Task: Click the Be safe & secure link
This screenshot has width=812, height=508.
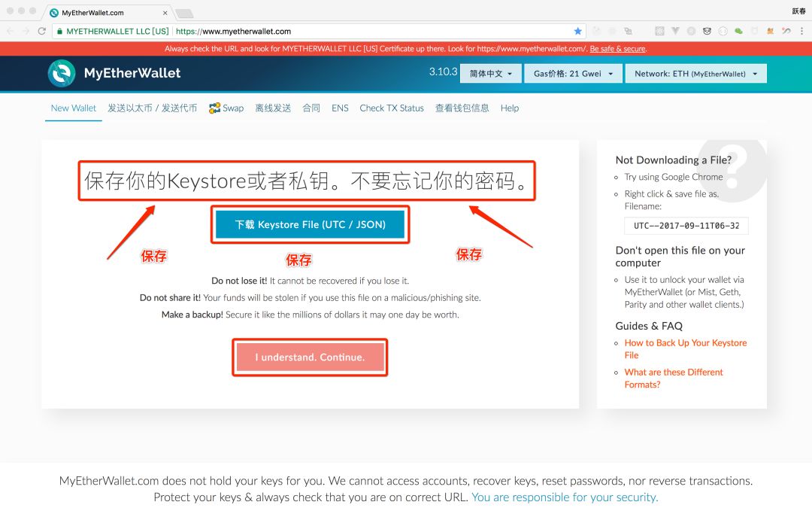Action: [x=617, y=49]
